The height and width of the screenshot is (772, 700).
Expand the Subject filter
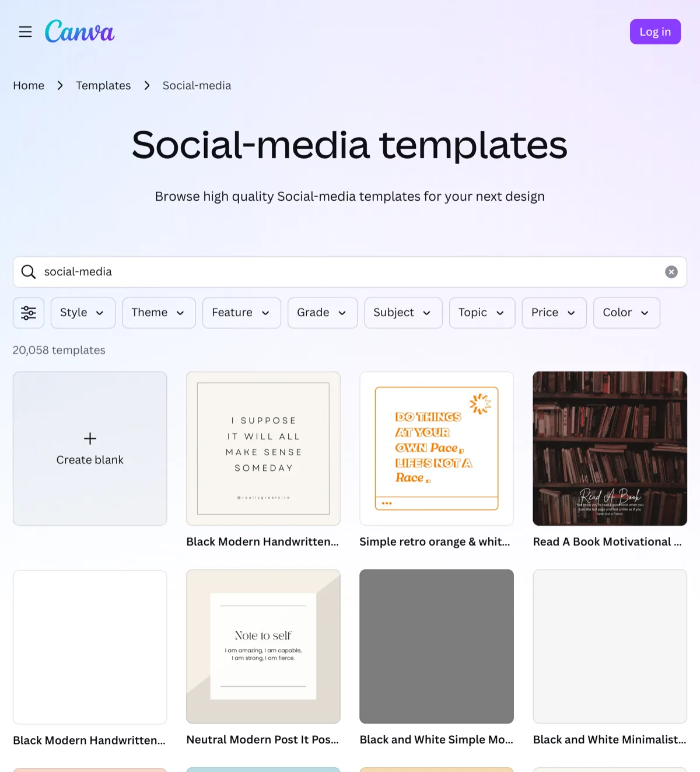402,313
